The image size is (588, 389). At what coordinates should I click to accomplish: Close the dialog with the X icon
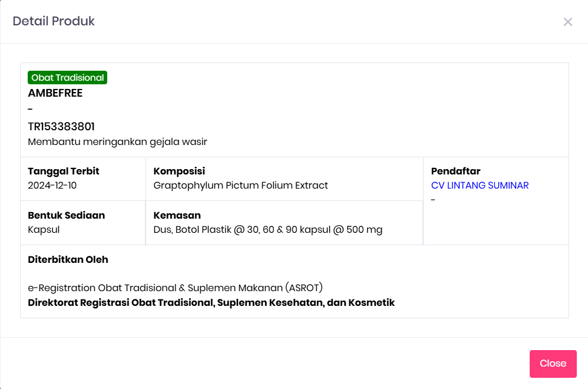pos(567,22)
